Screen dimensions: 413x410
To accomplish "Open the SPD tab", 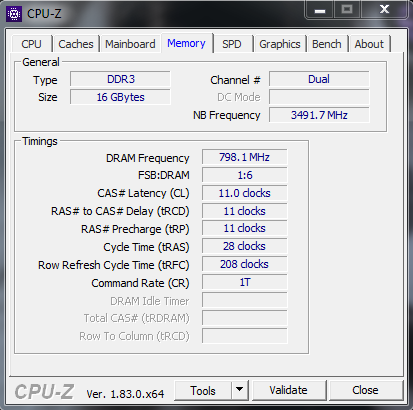I will click(x=232, y=44).
